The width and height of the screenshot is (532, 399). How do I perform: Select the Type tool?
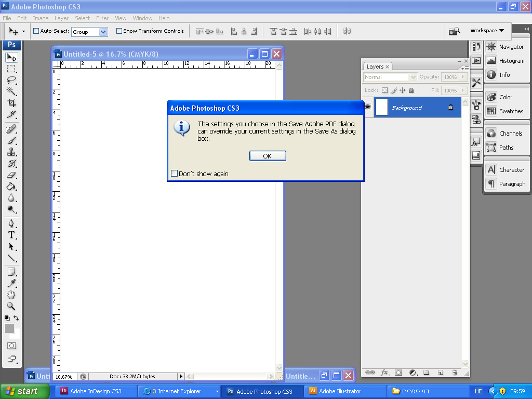11,235
